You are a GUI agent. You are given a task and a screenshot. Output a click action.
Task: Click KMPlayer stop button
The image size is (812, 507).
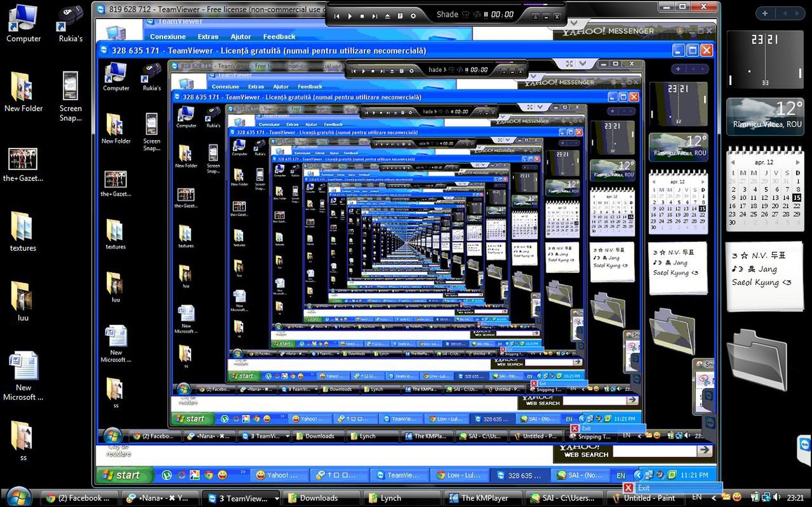[x=362, y=16]
